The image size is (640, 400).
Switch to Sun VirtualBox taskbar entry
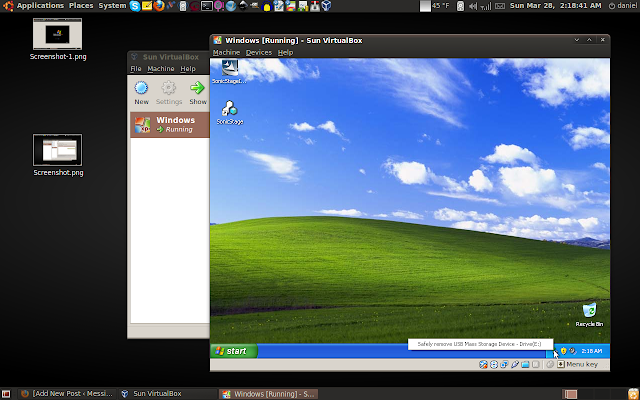click(x=167, y=394)
